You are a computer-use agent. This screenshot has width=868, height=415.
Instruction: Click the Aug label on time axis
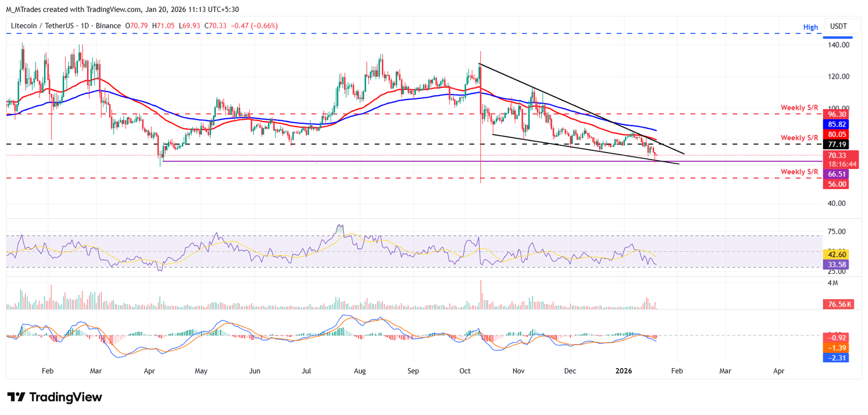pyautogui.click(x=360, y=372)
